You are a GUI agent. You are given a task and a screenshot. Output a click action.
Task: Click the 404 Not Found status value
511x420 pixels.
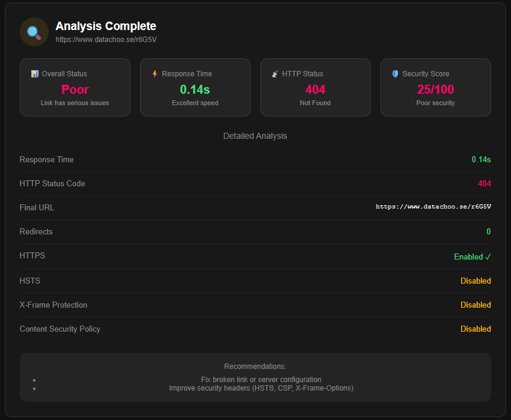315,89
